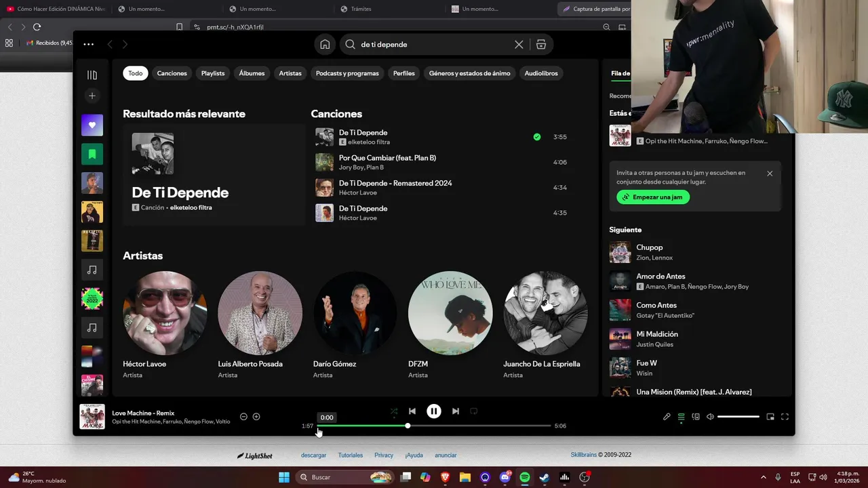Select the Playlists filter chip
This screenshot has width=868, height=488.
pyautogui.click(x=213, y=73)
